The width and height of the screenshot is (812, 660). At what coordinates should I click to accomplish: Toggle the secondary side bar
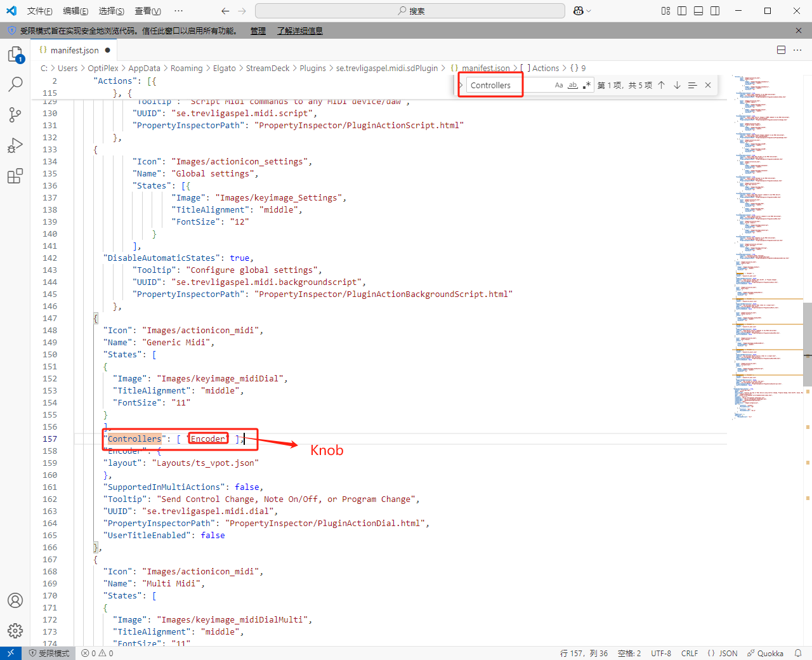tap(715, 11)
